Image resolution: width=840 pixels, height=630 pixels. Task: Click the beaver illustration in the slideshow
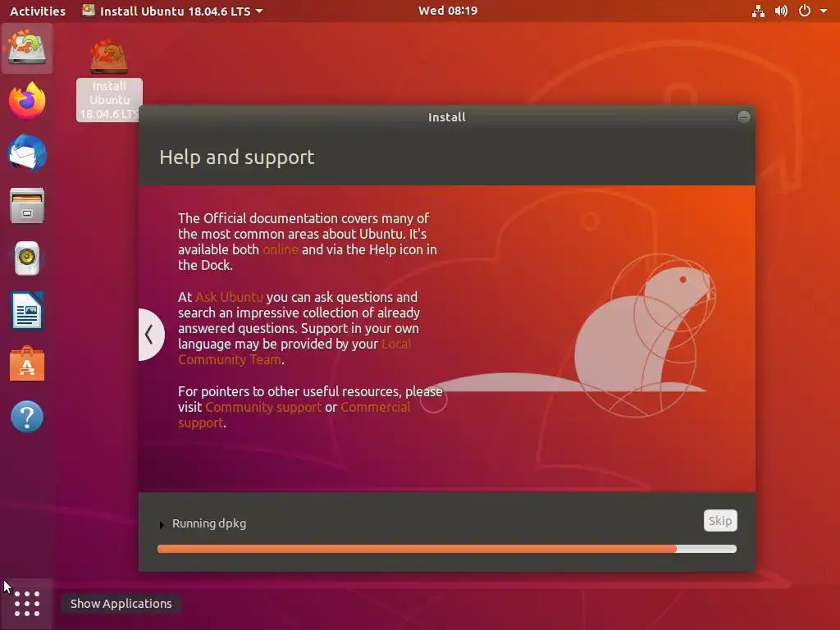pos(641,336)
